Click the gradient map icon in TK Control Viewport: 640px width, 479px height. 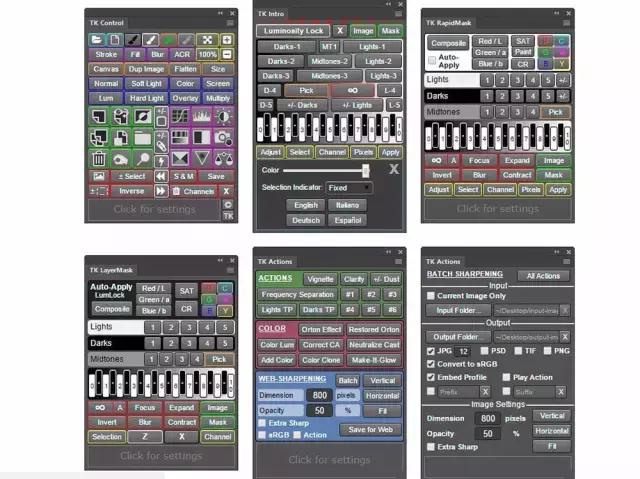click(180, 137)
